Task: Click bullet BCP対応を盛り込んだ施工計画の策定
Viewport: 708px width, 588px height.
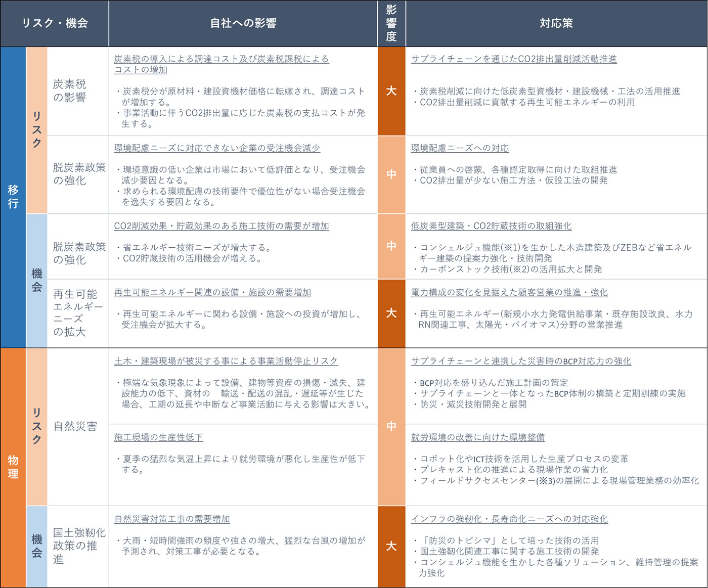Action: coord(490,383)
